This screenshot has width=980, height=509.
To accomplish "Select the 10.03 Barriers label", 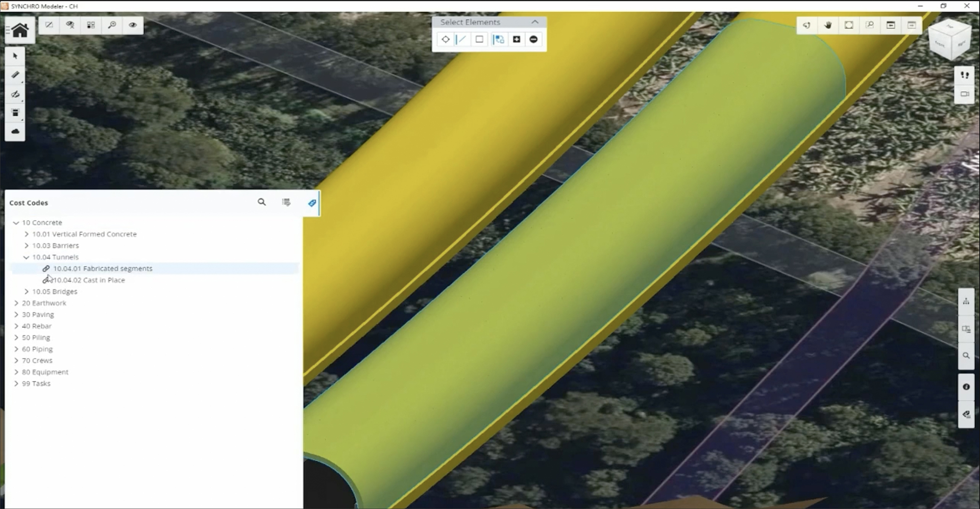I will [55, 246].
